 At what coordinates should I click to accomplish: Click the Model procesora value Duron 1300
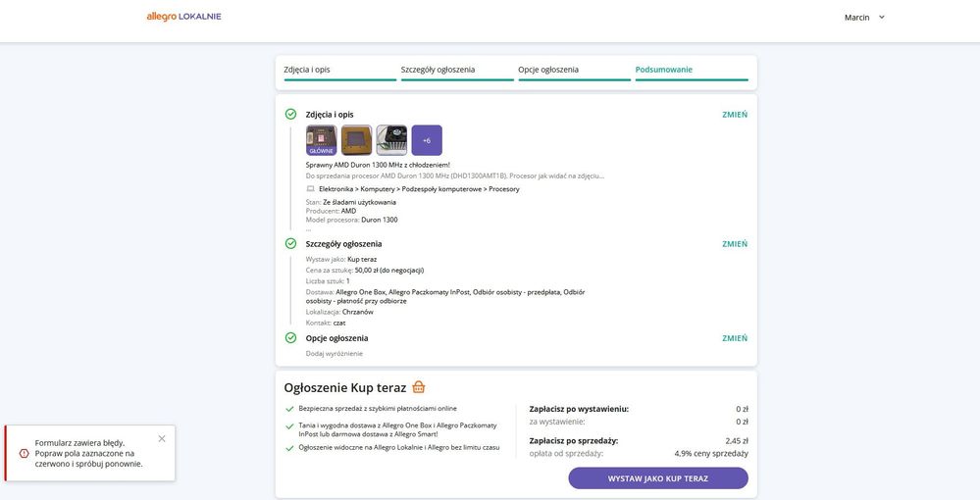coord(380,220)
